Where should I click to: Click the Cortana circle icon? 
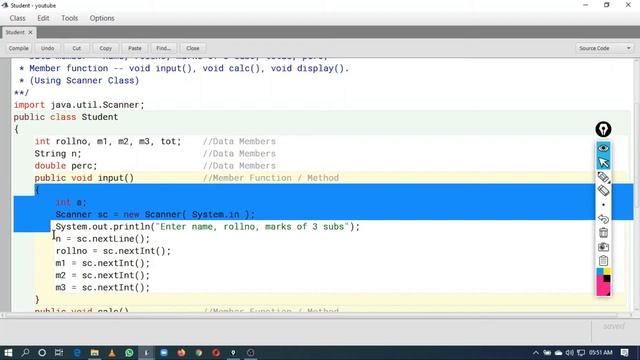point(42,352)
